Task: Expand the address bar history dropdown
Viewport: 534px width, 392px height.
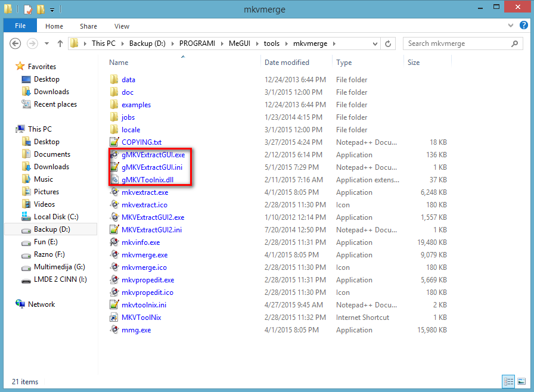Action: coord(375,43)
